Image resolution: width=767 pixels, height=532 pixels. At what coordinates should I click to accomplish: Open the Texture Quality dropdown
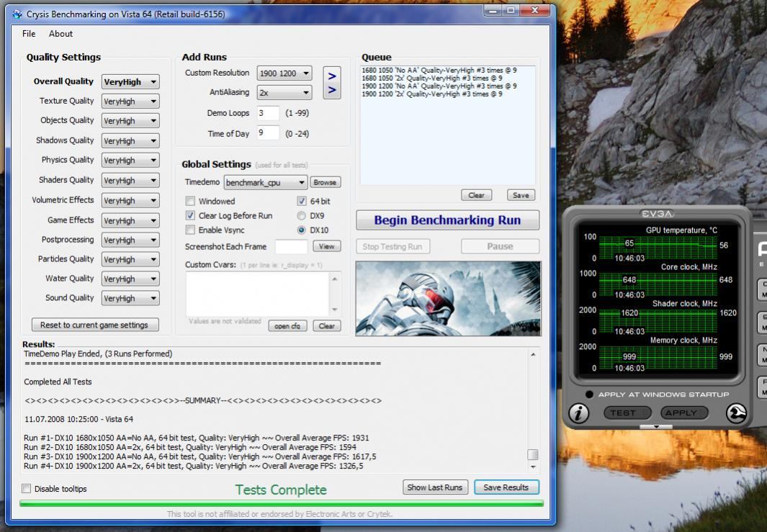point(130,102)
